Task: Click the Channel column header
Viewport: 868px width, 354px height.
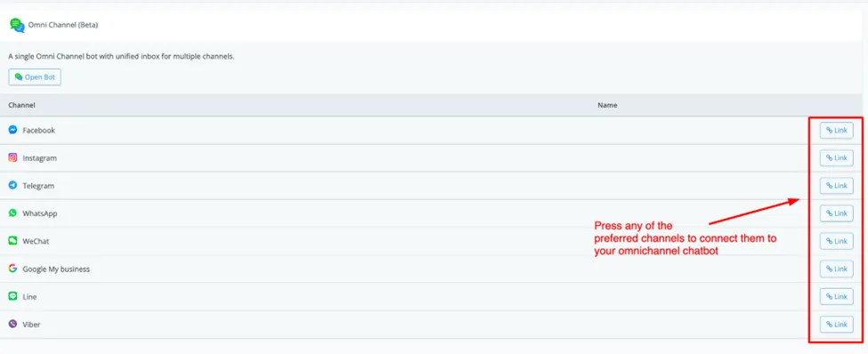Action: pyautogui.click(x=22, y=105)
